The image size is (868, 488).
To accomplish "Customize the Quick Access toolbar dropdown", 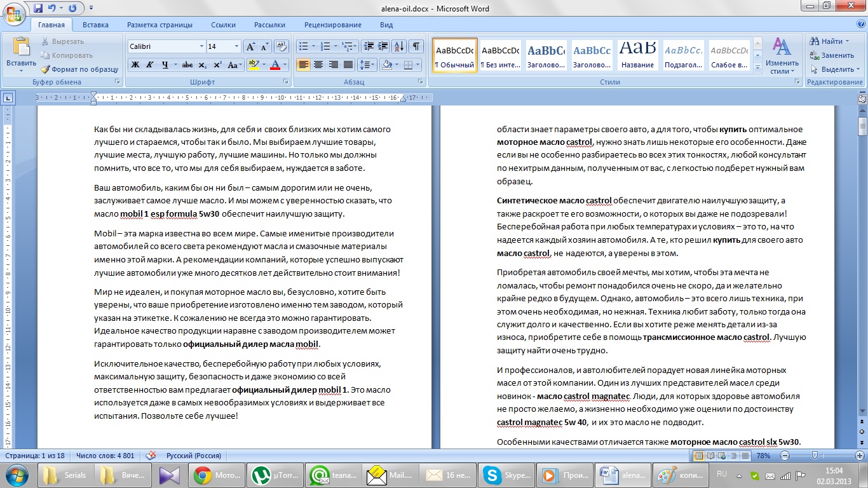I will (90, 8).
